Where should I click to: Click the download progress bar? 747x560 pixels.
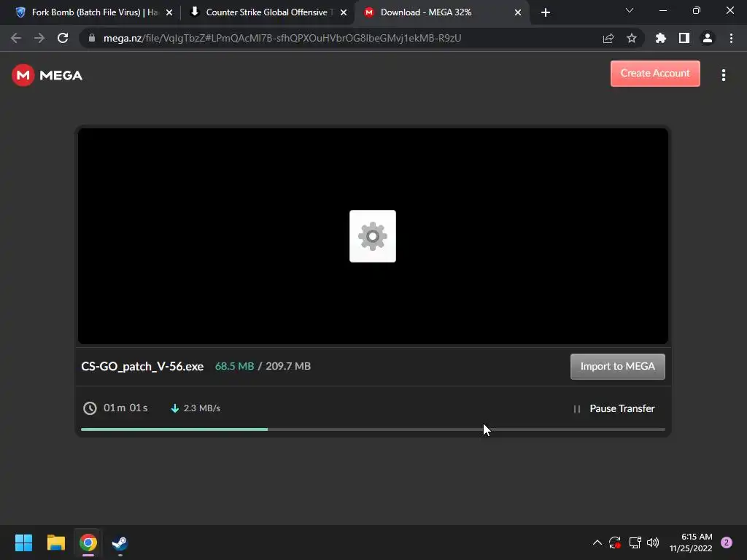373,429
